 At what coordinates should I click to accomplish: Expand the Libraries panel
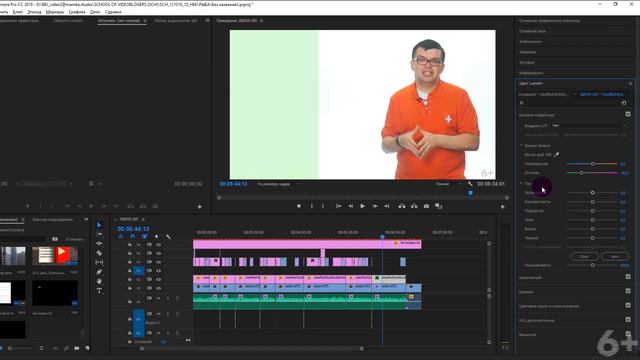pos(530,42)
